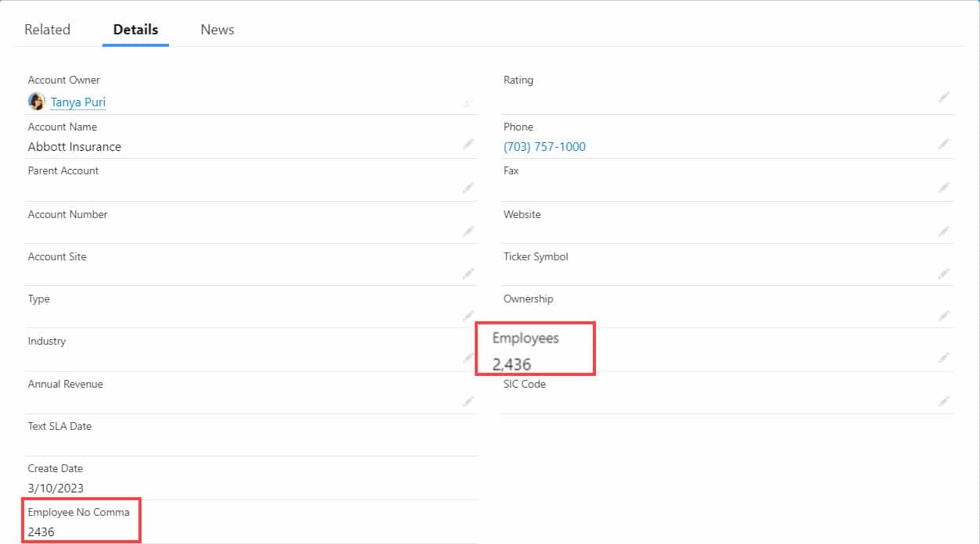The image size is (980, 544).
Task: Open Tanya Puri's owner record
Action: 77,102
